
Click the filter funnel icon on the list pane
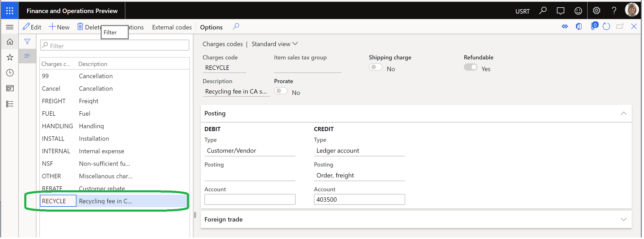27,41
